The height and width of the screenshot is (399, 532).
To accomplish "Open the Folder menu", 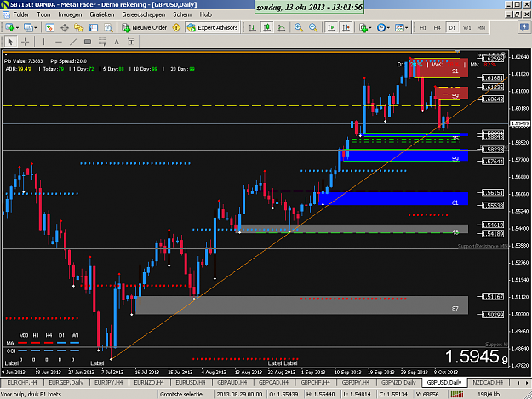I will click(x=20, y=14).
